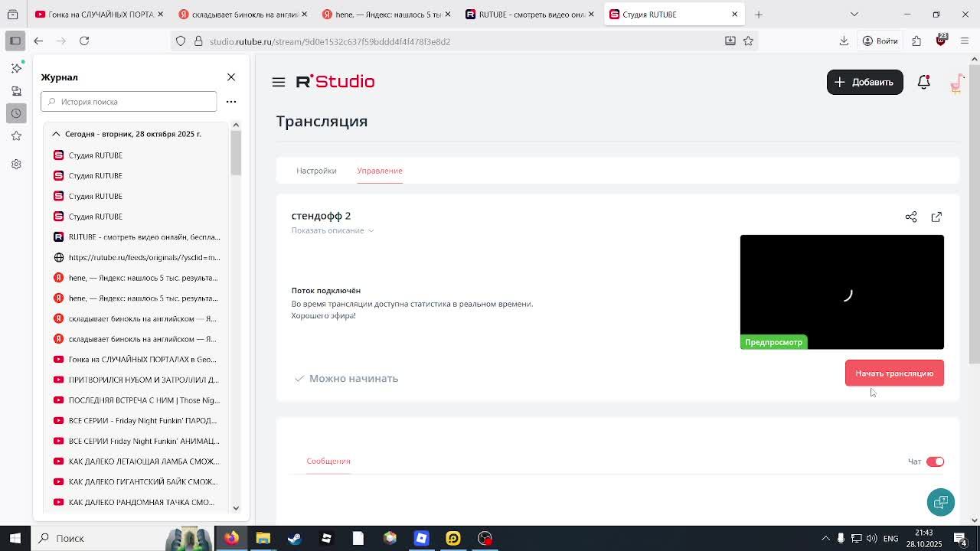The image size is (980, 551).
Task: Open the browser Extensions puzzle icon
Action: pyautogui.click(x=916, y=41)
